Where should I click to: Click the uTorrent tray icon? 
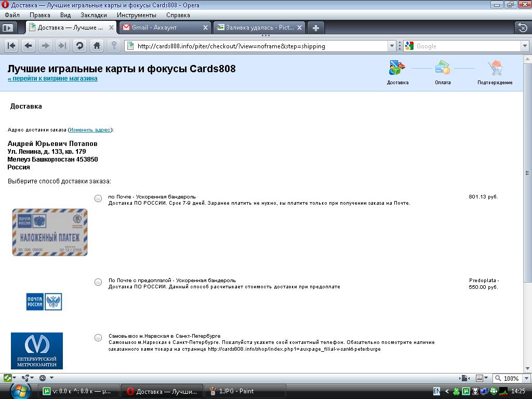click(x=466, y=391)
